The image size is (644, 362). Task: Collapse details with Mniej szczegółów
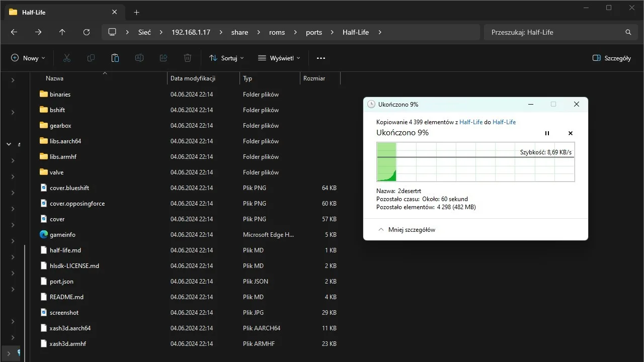point(407,230)
